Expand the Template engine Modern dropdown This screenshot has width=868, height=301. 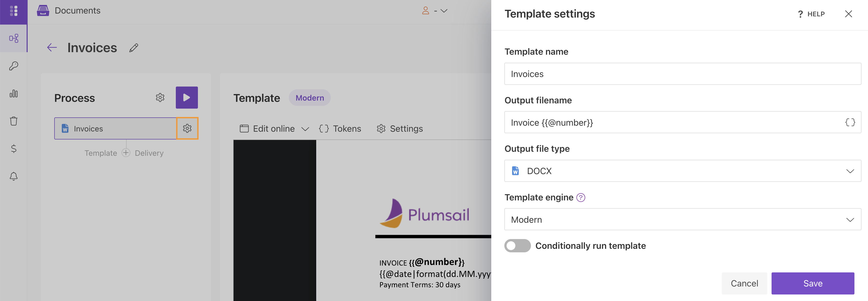[x=683, y=219]
